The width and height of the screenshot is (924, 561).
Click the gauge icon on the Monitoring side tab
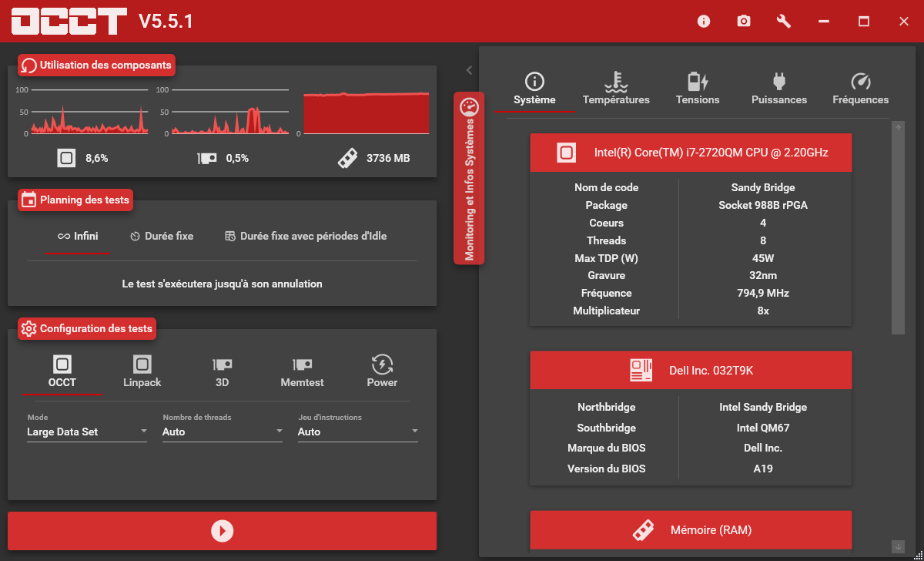(469, 107)
